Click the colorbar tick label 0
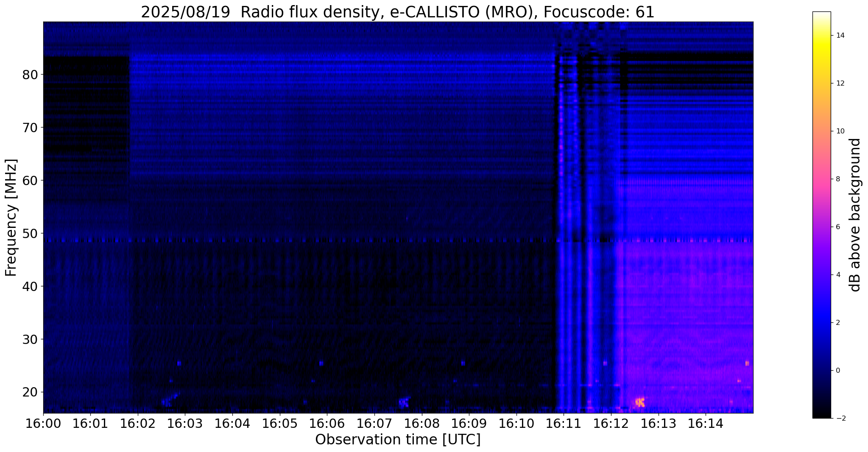 pos(837,371)
